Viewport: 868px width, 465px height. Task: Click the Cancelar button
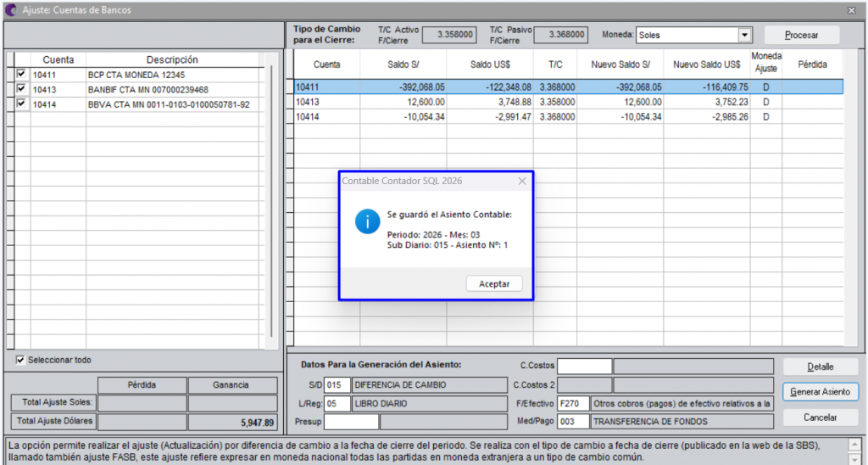point(820,417)
